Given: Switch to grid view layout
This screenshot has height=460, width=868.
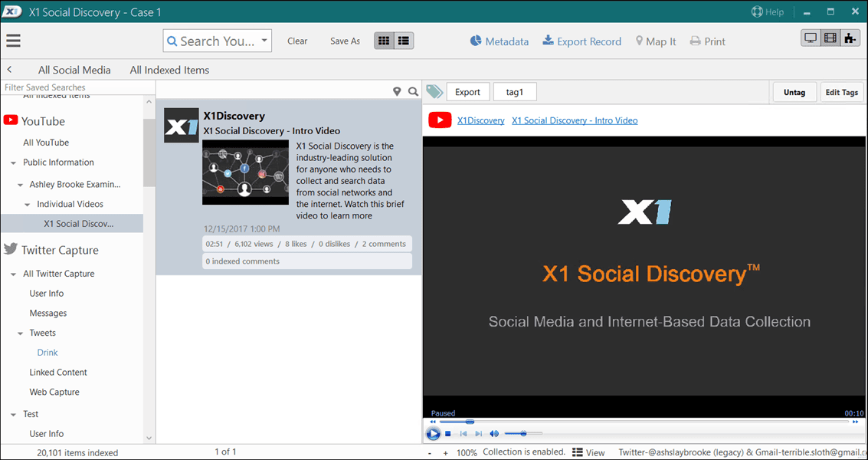Looking at the screenshot, I should point(384,41).
